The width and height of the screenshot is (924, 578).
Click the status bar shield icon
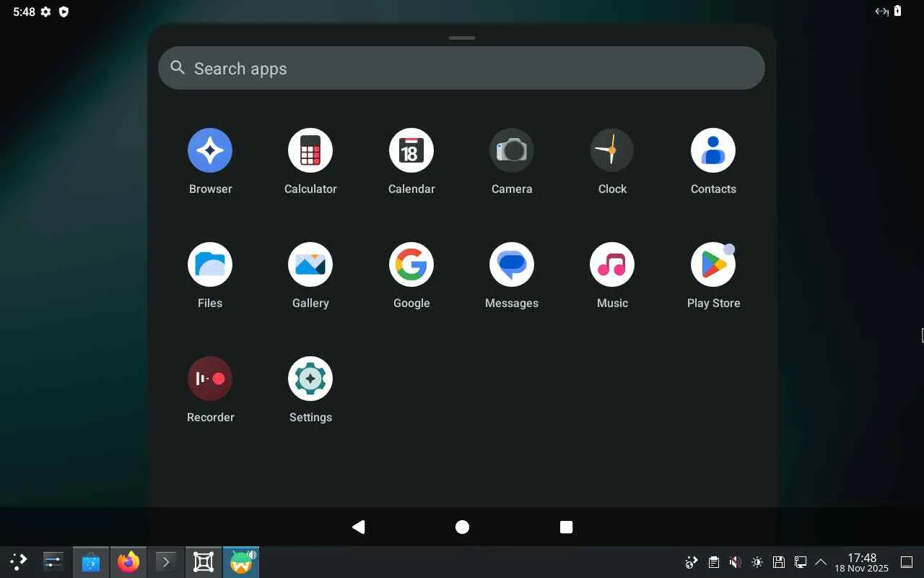[64, 12]
